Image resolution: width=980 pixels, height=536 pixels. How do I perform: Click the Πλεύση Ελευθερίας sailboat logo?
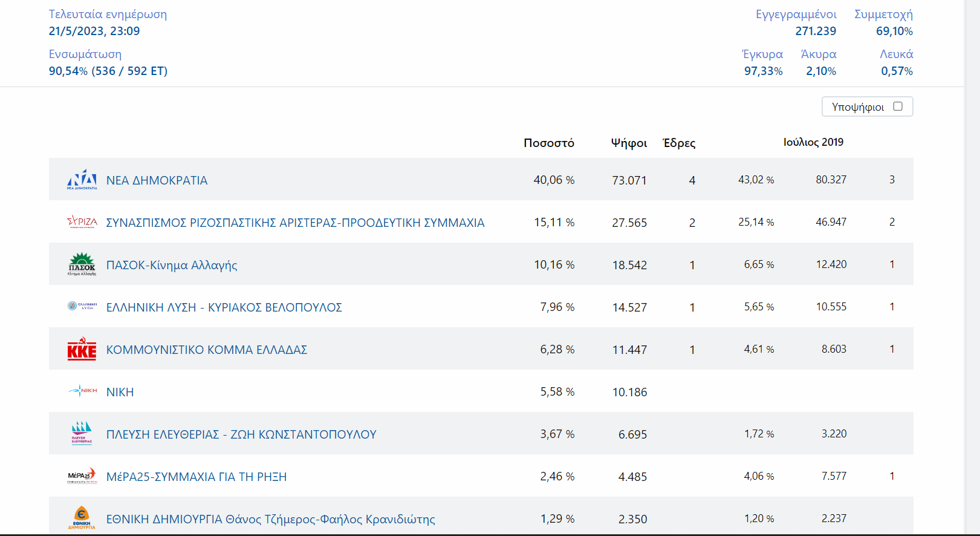(x=82, y=433)
